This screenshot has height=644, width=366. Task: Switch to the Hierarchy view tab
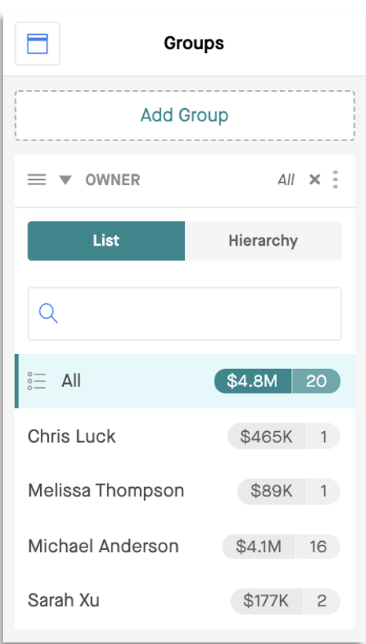263,241
